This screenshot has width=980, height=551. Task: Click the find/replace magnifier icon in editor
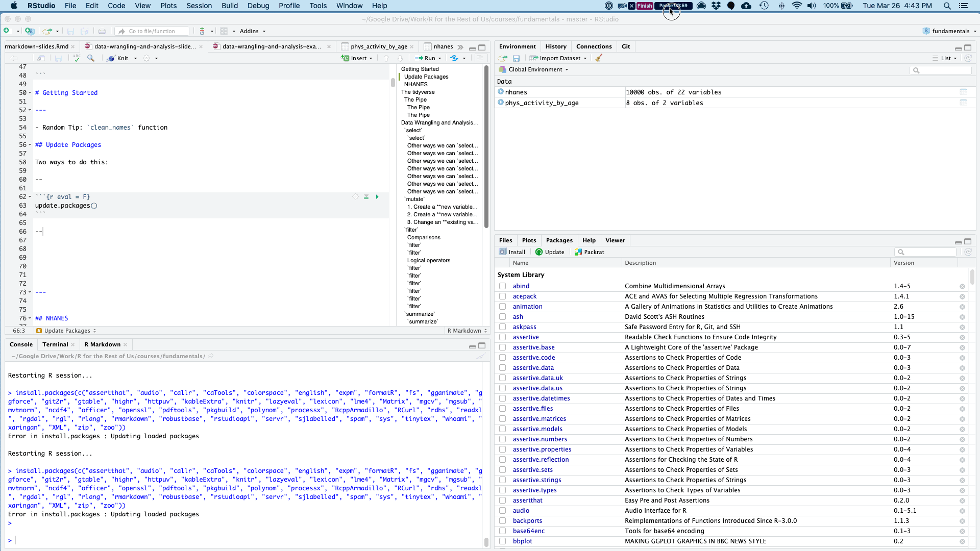[x=91, y=58]
